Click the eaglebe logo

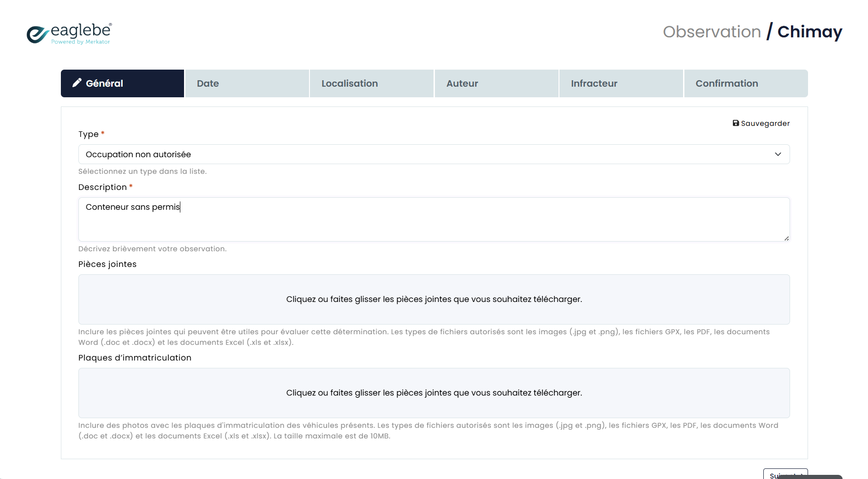(x=69, y=33)
